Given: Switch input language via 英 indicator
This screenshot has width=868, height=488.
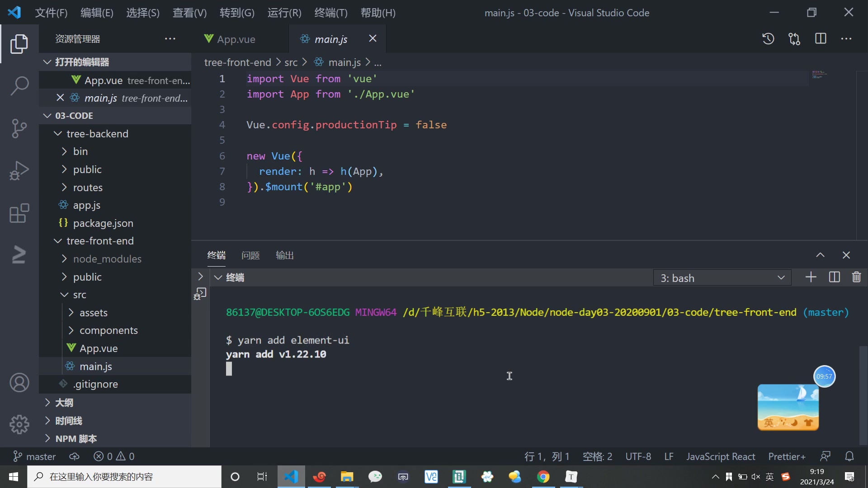Looking at the screenshot, I should coord(769,477).
